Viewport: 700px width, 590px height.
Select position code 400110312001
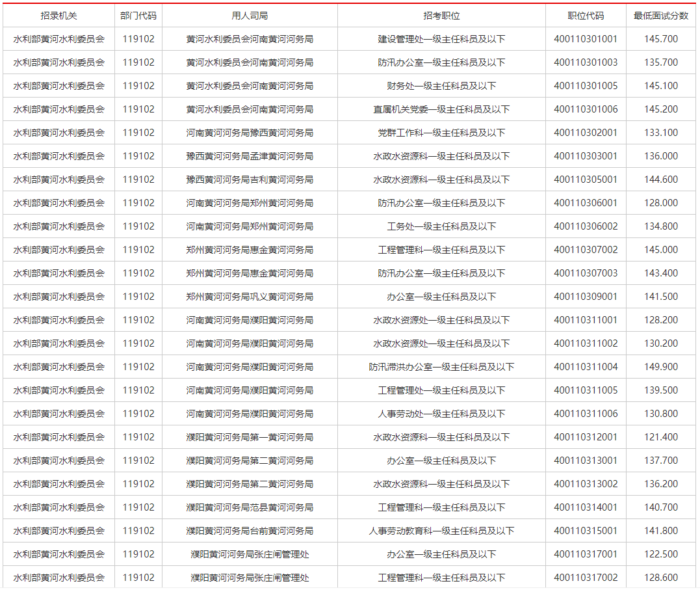[x=586, y=437]
